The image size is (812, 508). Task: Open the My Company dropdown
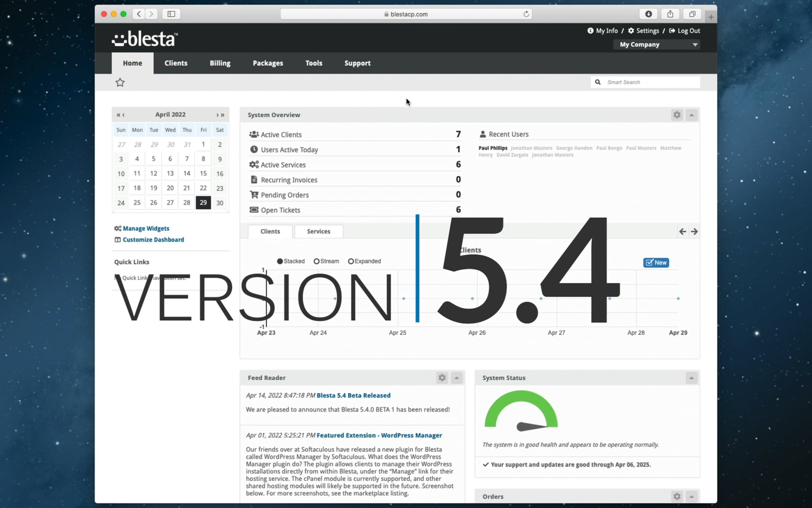tap(656, 44)
